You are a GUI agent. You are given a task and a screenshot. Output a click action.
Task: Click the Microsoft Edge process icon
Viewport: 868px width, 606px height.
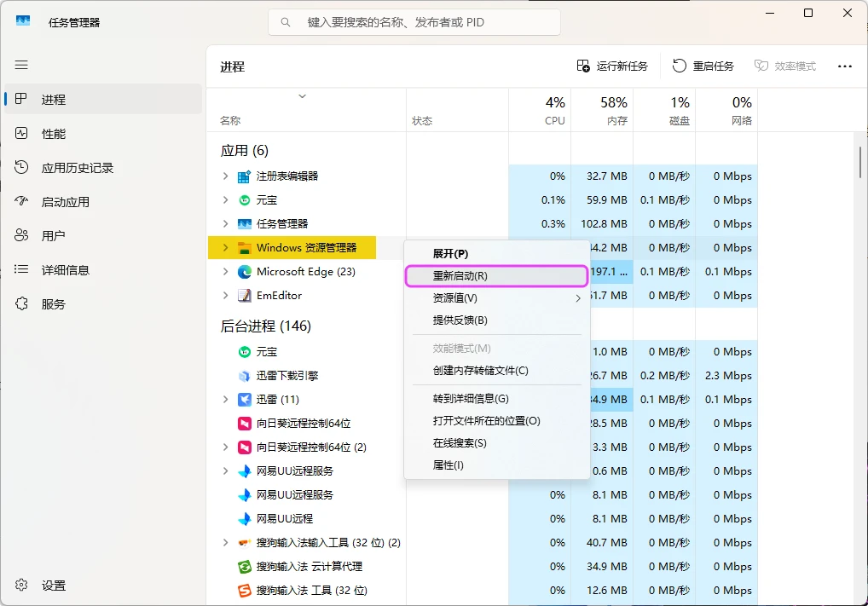(244, 272)
